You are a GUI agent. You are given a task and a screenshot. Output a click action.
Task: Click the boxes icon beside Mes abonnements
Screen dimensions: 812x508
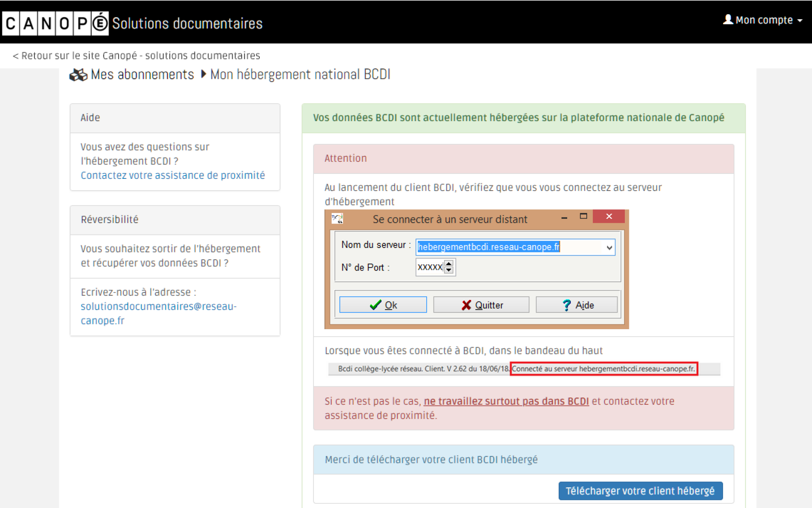click(x=78, y=75)
